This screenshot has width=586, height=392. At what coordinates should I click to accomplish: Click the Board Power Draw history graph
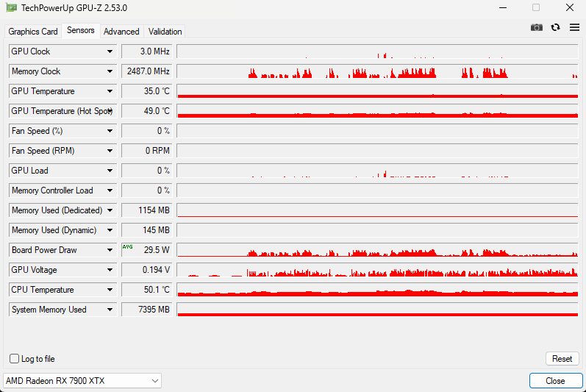[x=377, y=250]
